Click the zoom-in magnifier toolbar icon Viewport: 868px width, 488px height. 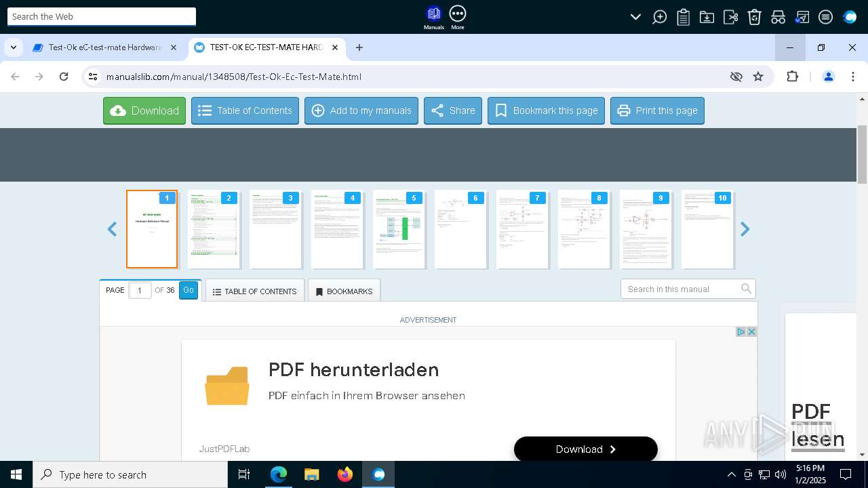(x=659, y=17)
